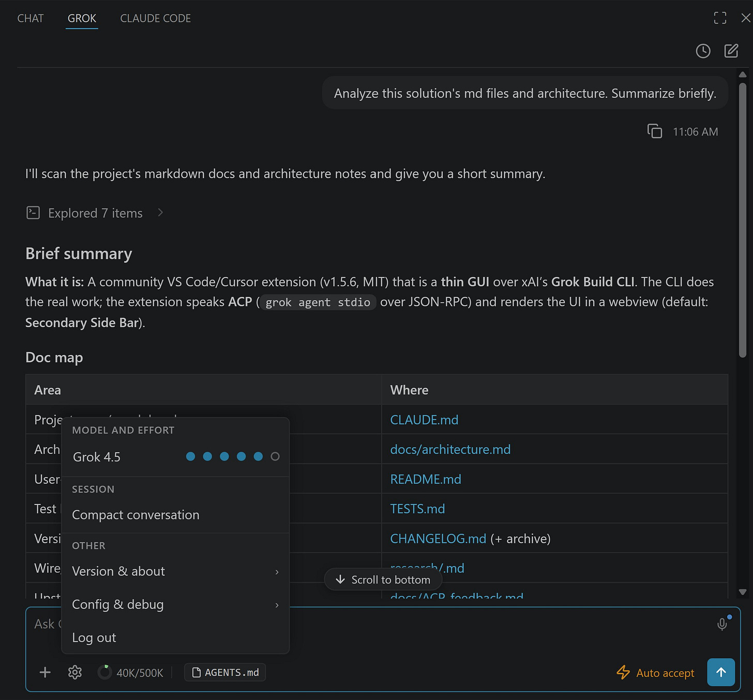Switch to the GROK tab
This screenshot has height=700, width=753.
tap(82, 18)
